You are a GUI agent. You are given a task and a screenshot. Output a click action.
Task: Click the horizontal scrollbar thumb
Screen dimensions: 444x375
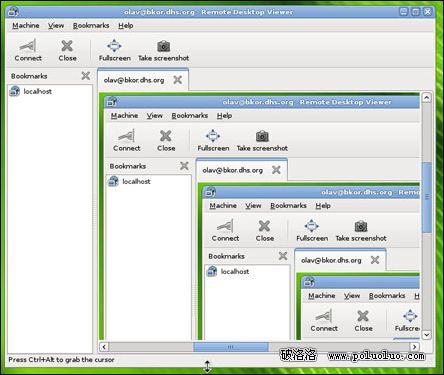(x=231, y=347)
